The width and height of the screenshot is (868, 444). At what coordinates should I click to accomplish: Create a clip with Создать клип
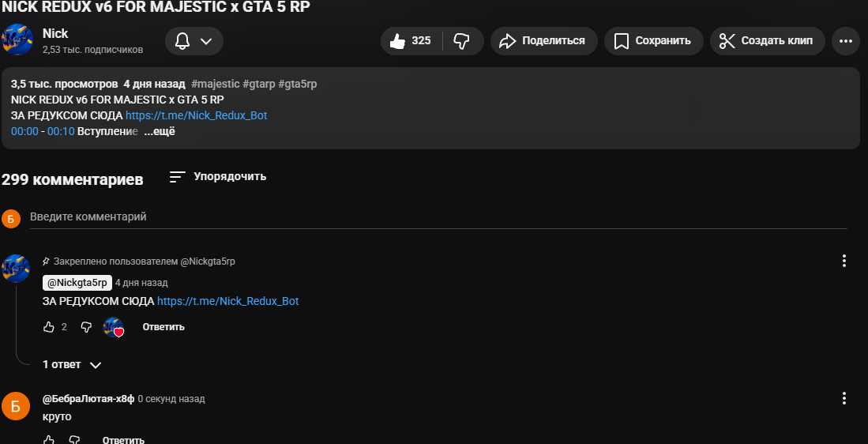pos(767,41)
